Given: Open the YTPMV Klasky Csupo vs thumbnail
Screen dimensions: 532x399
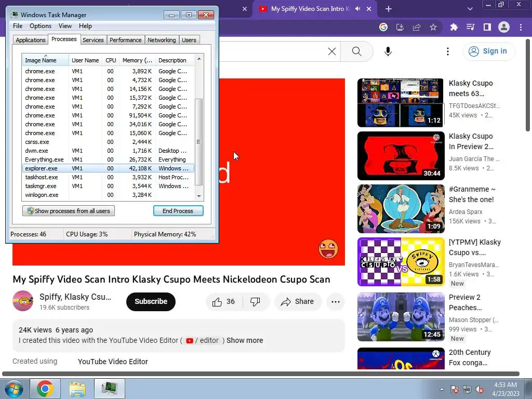Looking at the screenshot, I should [x=401, y=262].
